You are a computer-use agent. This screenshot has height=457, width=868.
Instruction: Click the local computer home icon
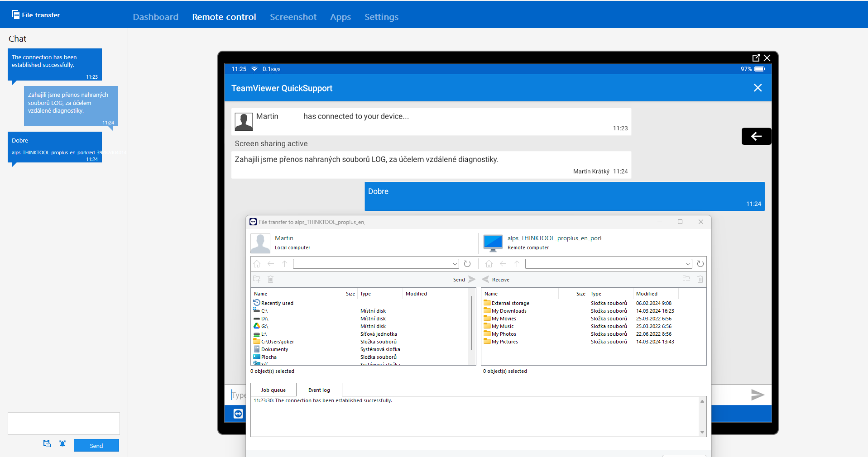[257, 264]
